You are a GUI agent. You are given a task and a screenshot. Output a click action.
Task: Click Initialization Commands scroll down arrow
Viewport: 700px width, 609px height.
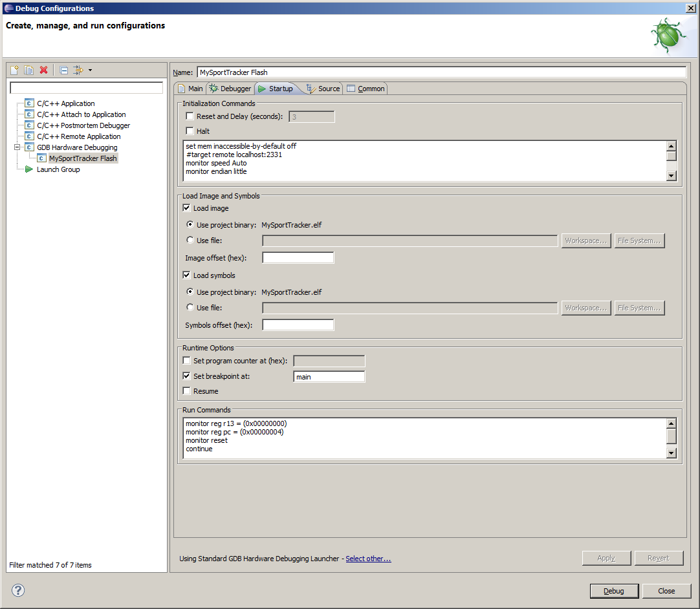(x=672, y=176)
